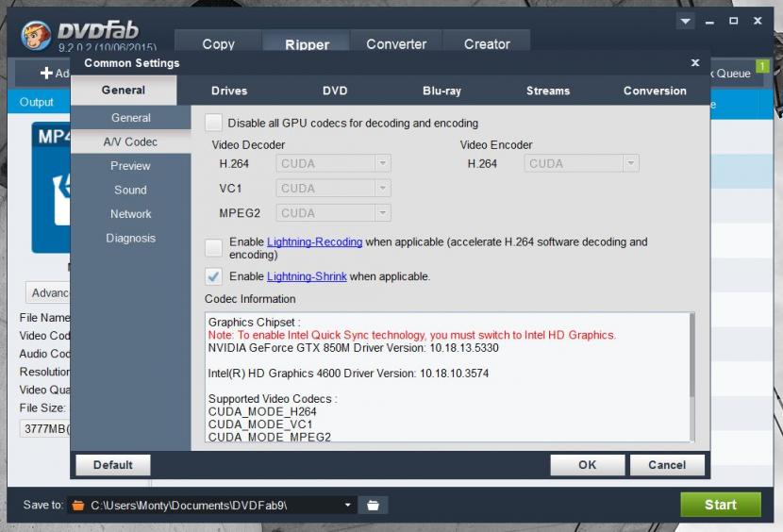The width and height of the screenshot is (783, 532).
Task: Click the Default button
Action: pos(112,464)
